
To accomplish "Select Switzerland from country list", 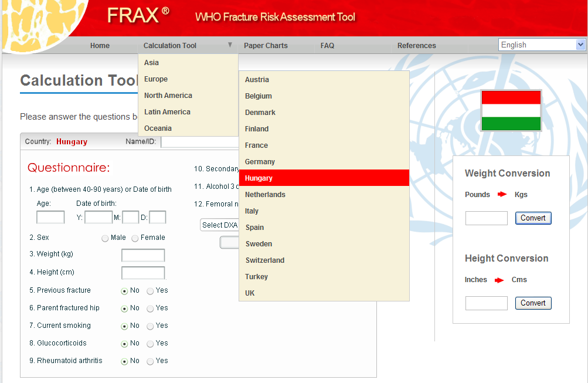I will [x=324, y=260].
